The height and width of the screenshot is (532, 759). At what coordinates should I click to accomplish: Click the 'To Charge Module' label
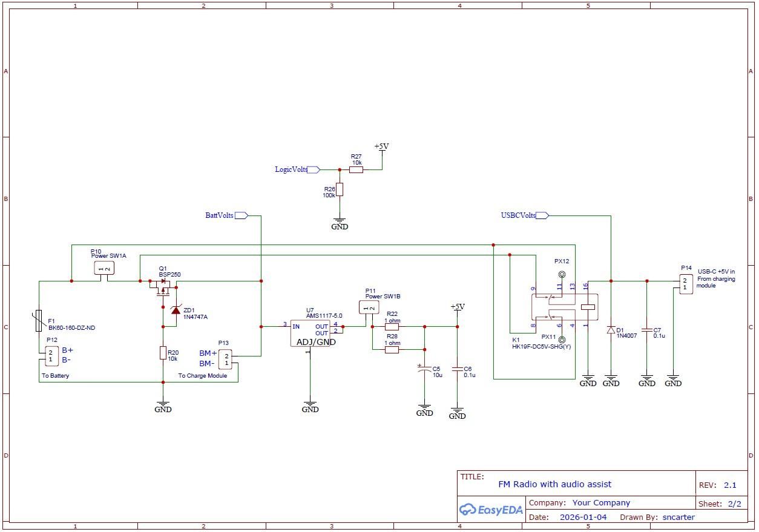coord(202,376)
